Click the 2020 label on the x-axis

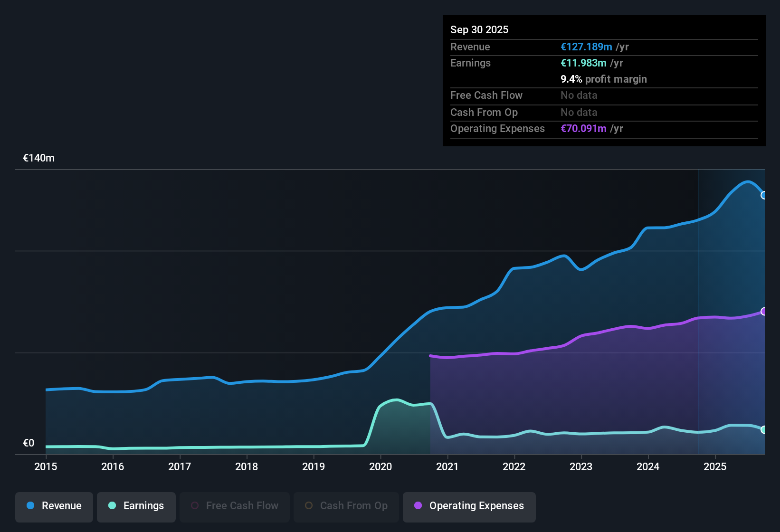click(380, 467)
